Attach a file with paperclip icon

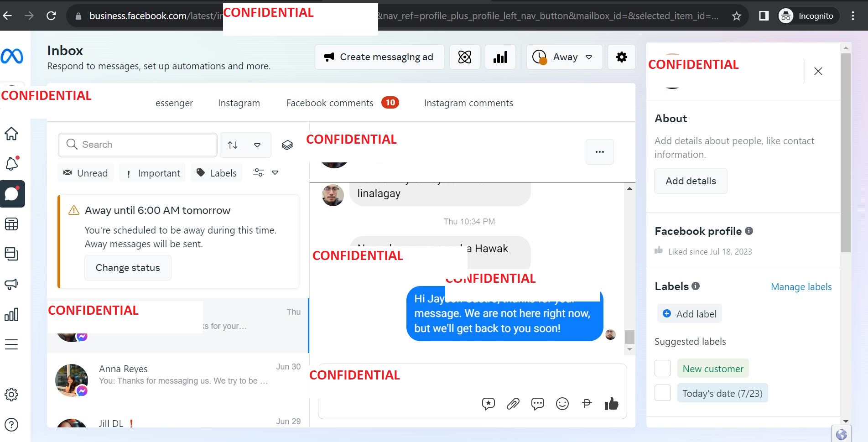[x=513, y=404]
